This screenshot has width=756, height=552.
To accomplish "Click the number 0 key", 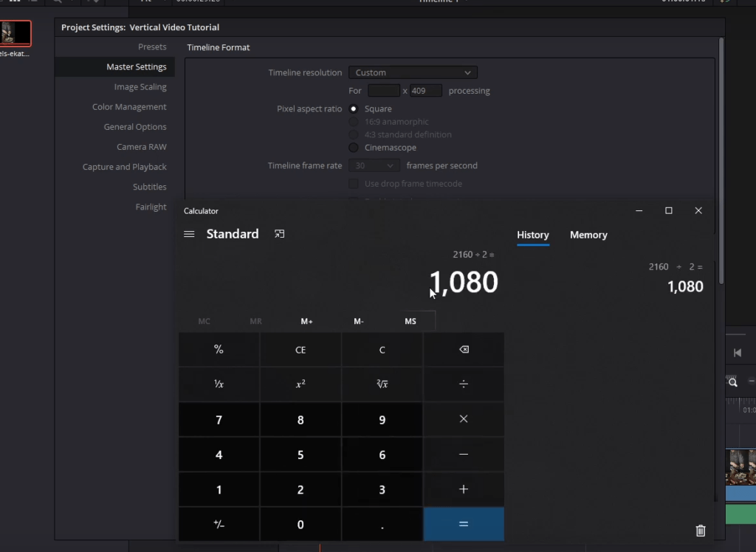I will [300, 524].
